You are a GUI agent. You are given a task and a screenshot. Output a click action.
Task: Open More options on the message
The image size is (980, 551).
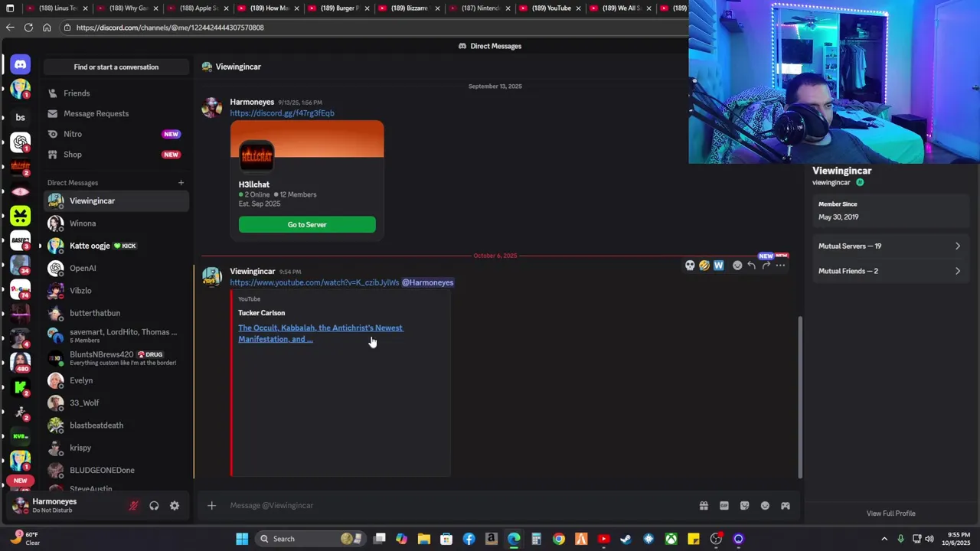pos(780,266)
